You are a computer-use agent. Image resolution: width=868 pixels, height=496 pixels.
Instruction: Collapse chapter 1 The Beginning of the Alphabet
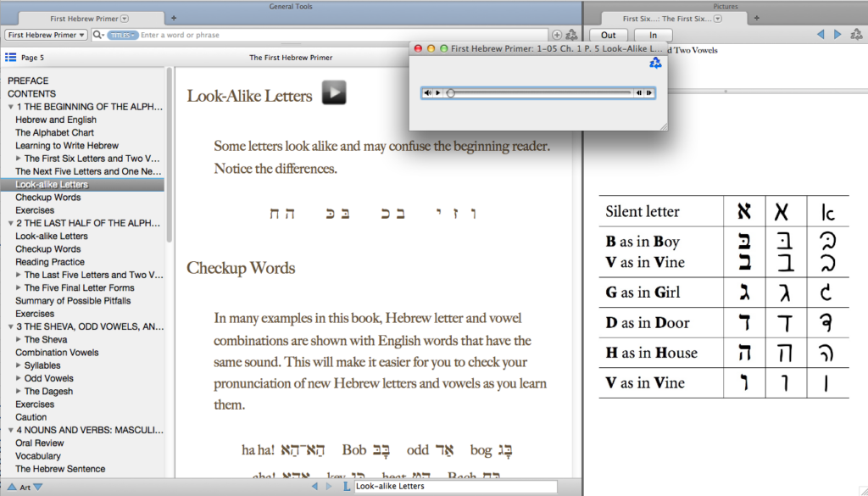tap(10, 108)
